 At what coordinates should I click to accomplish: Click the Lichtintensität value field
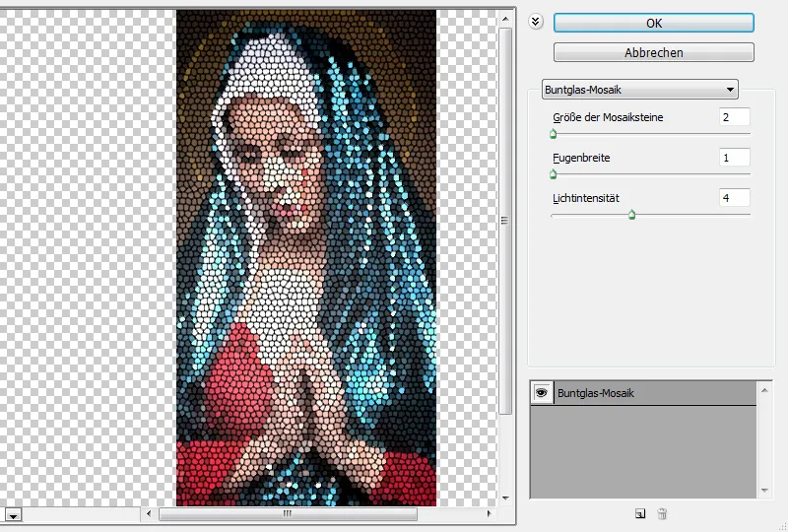tap(734, 198)
